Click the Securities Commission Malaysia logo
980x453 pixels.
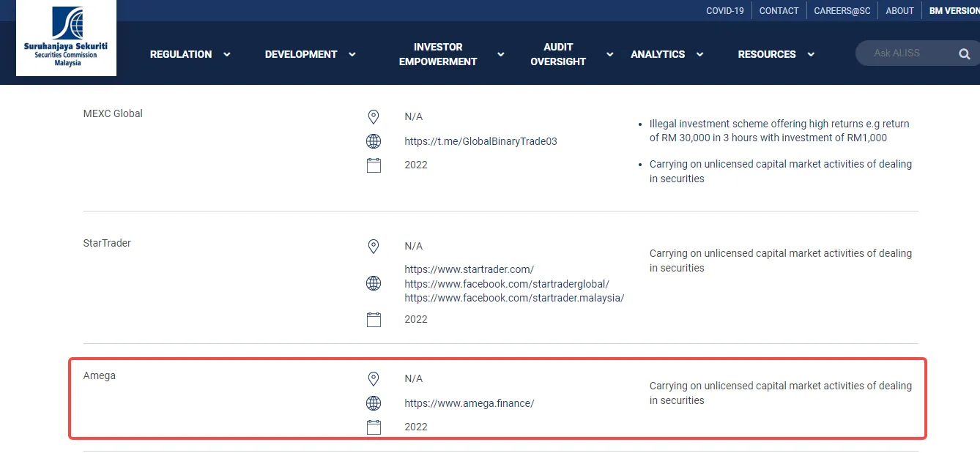(66, 37)
